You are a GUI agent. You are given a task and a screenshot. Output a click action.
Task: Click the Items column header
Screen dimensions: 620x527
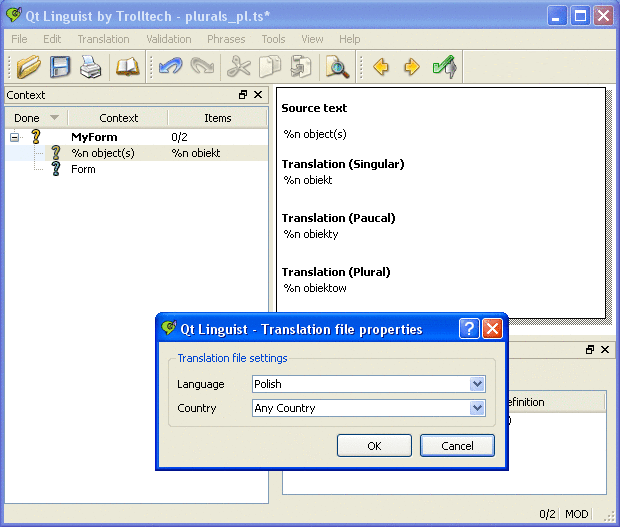click(217, 118)
